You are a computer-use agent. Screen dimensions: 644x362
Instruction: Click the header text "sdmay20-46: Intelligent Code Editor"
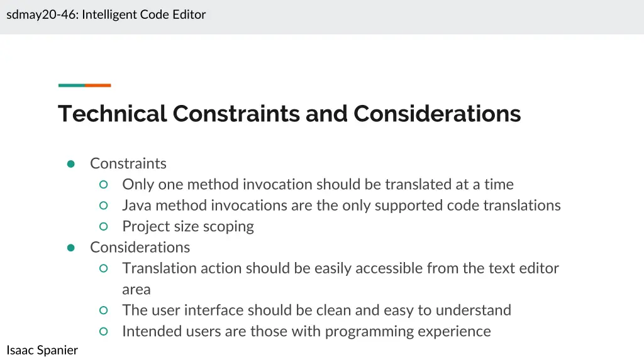[x=106, y=14]
